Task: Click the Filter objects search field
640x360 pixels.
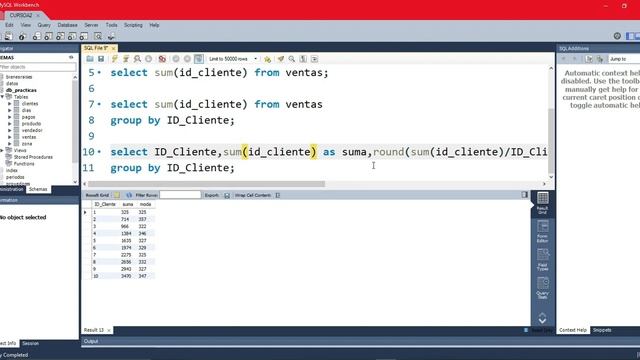Action: (38, 67)
